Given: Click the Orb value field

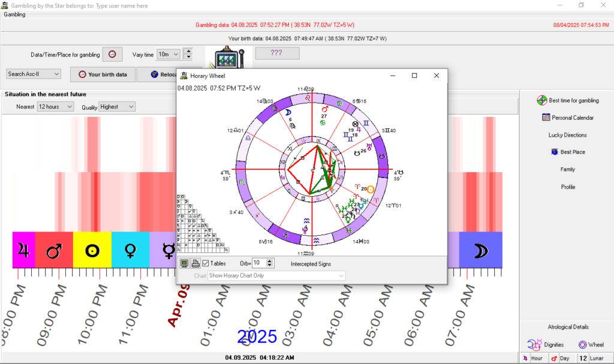Looking at the screenshot, I should pyautogui.click(x=259, y=263).
